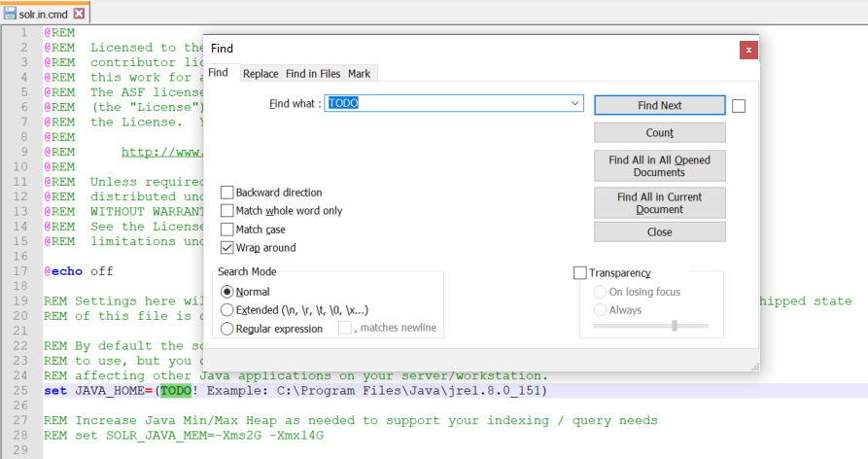Open the Find in Files tab
The image size is (868, 459).
coord(312,74)
